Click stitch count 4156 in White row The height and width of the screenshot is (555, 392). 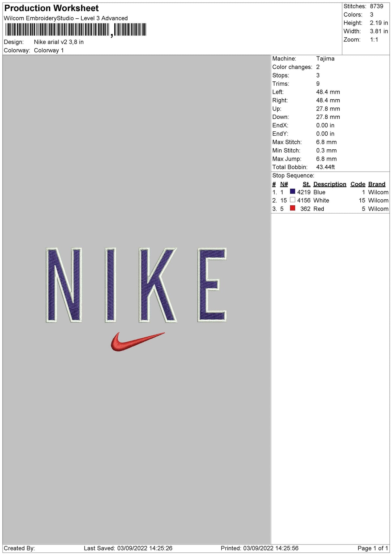tap(304, 201)
